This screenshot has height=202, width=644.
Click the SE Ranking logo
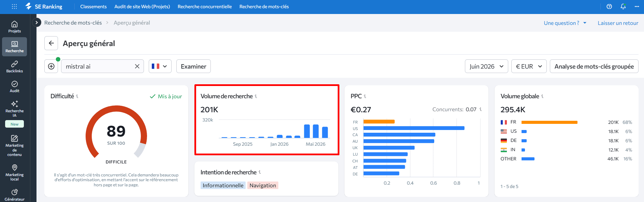44,6
